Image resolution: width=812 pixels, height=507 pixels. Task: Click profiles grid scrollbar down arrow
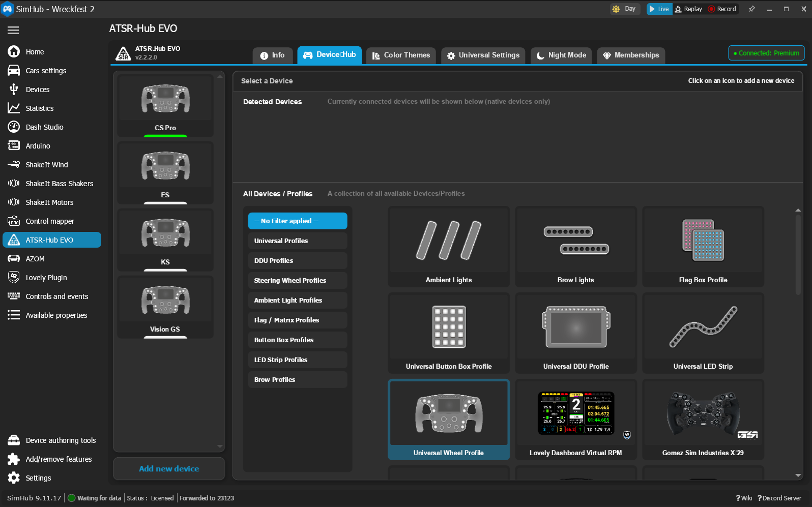[798, 475]
